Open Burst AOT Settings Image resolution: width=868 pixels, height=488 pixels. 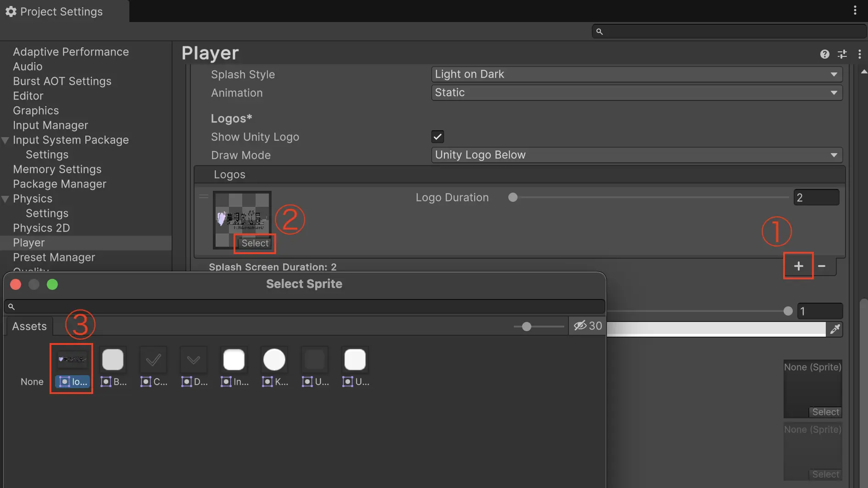click(62, 81)
